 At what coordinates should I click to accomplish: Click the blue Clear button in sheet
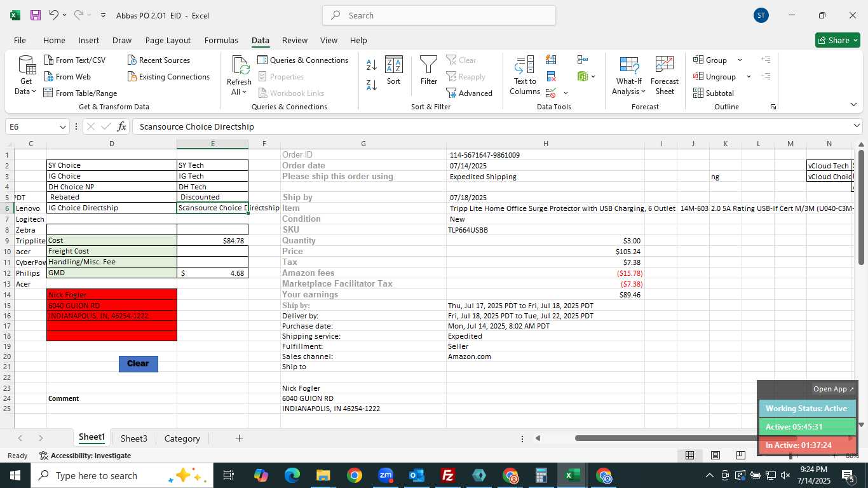138,363
